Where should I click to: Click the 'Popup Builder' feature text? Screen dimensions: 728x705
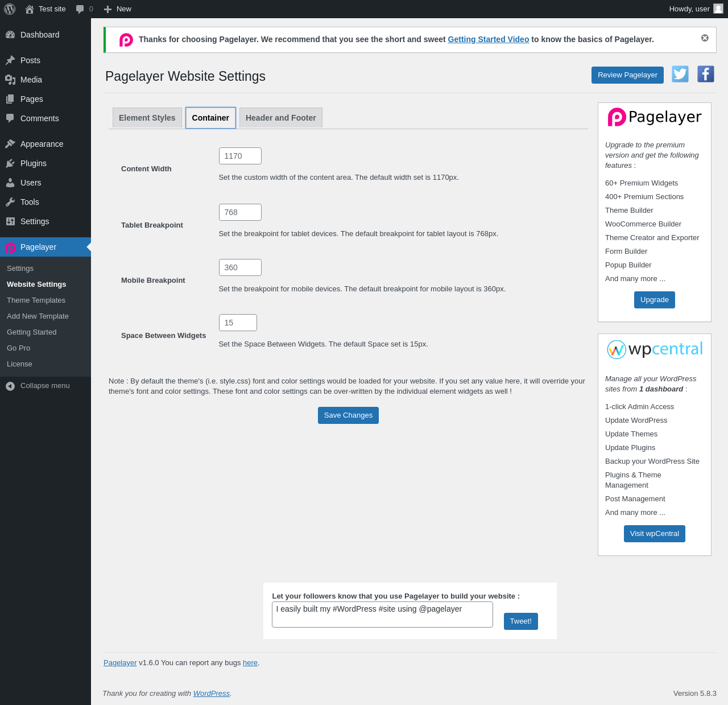pos(628,265)
